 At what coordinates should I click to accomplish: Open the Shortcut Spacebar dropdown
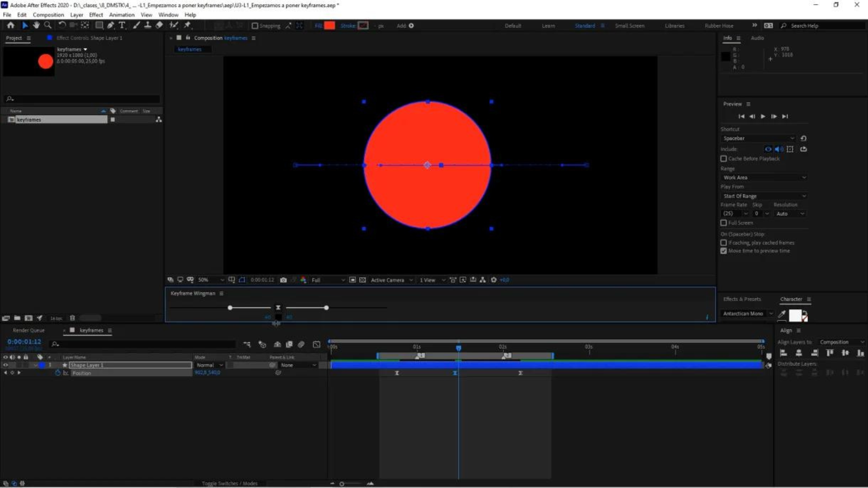coord(758,138)
